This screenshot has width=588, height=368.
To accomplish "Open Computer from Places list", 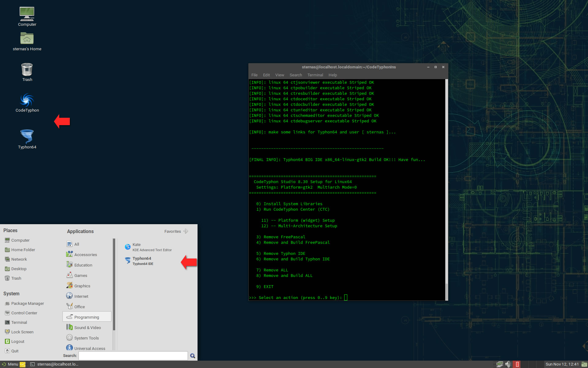I will click(x=17, y=240).
